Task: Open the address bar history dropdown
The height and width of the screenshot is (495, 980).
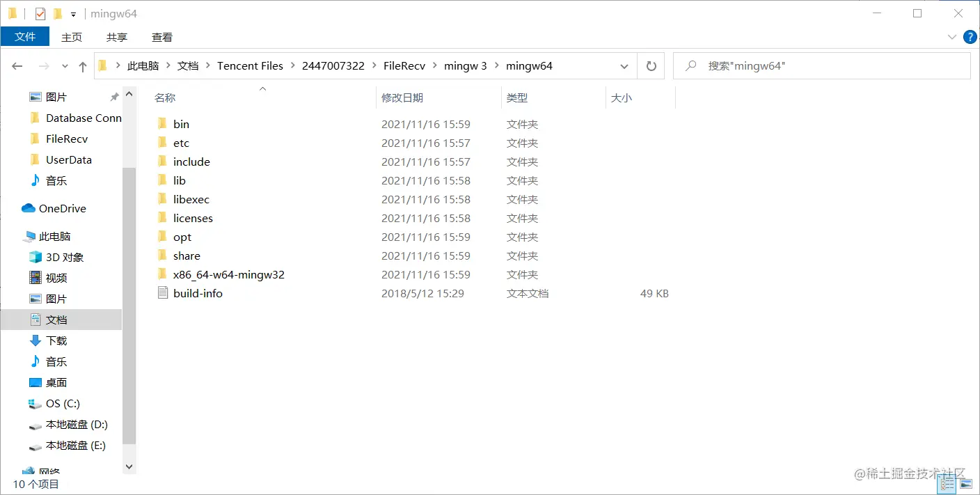Action: tap(624, 65)
